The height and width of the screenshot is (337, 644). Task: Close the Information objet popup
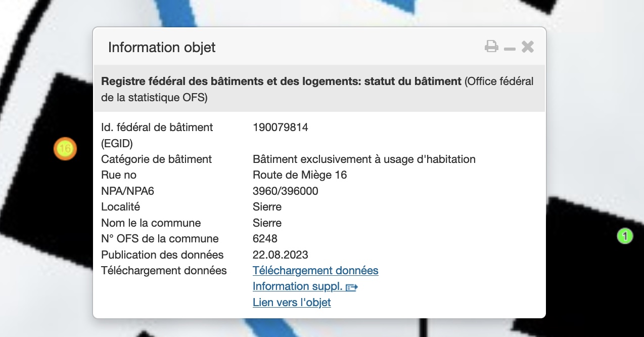pyautogui.click(x=528, y=47)
